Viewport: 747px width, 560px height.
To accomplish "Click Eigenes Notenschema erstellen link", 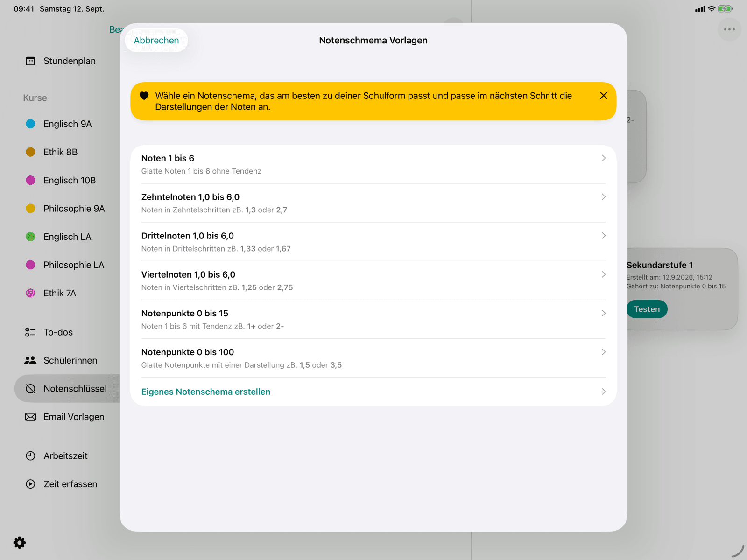I will pos(206,392).
